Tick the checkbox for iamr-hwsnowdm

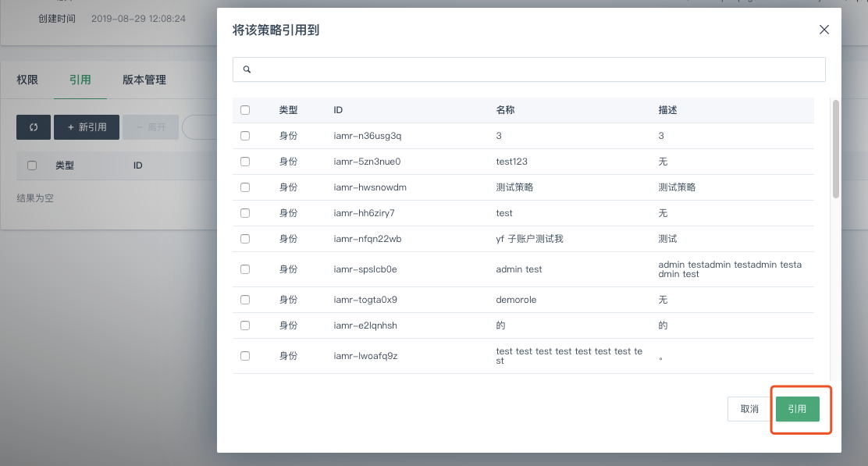tap(245, 187)
